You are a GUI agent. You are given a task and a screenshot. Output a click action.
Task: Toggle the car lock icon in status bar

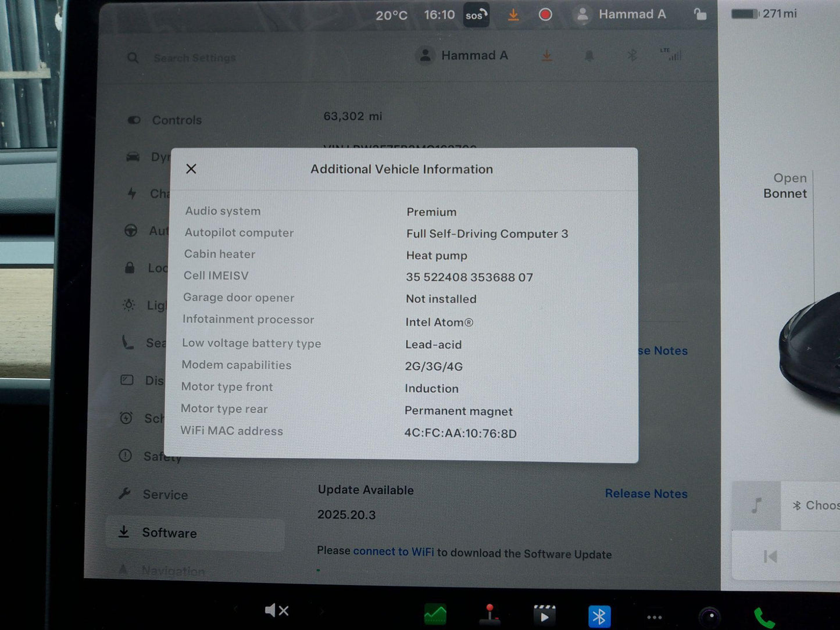[x=700, y=15]
